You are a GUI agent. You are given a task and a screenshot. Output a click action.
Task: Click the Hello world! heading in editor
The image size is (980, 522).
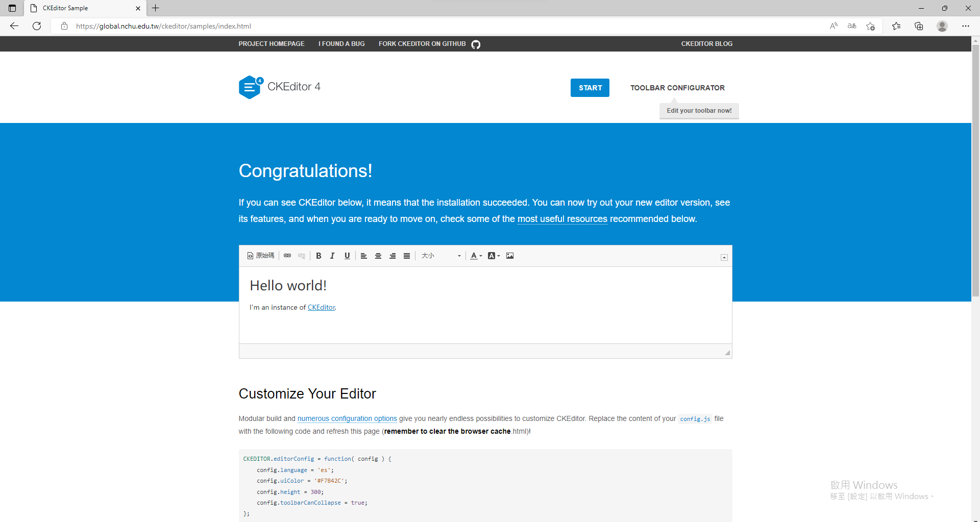pyautogui.click(x=288, y=286)
